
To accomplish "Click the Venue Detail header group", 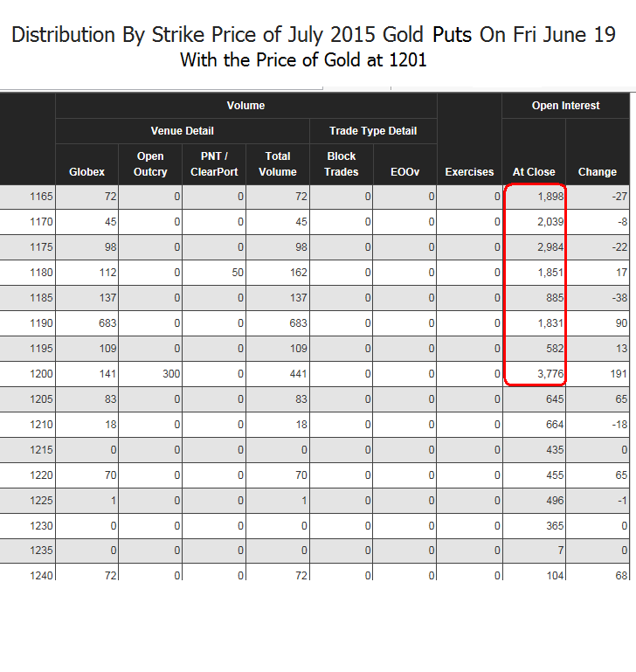I will click(182, 131).
